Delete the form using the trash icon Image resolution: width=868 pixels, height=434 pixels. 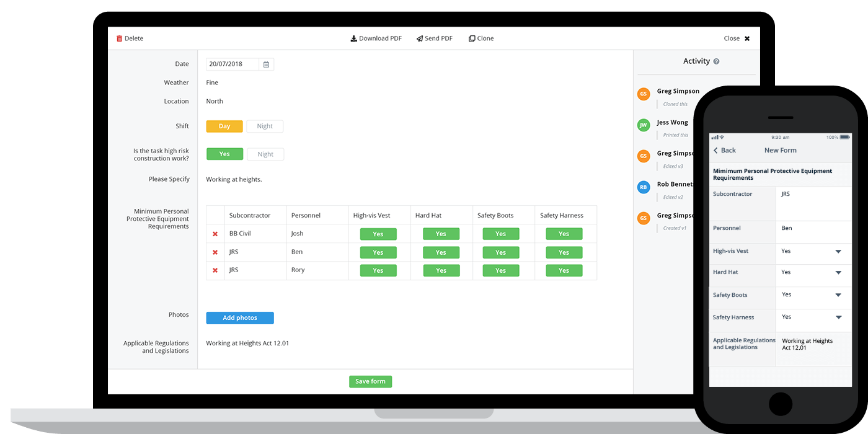[119, 38]
